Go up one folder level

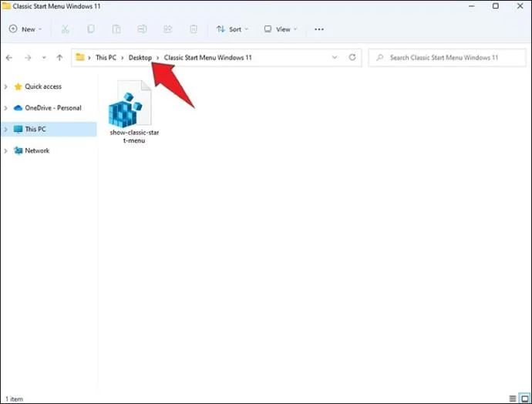pos(59,58)
